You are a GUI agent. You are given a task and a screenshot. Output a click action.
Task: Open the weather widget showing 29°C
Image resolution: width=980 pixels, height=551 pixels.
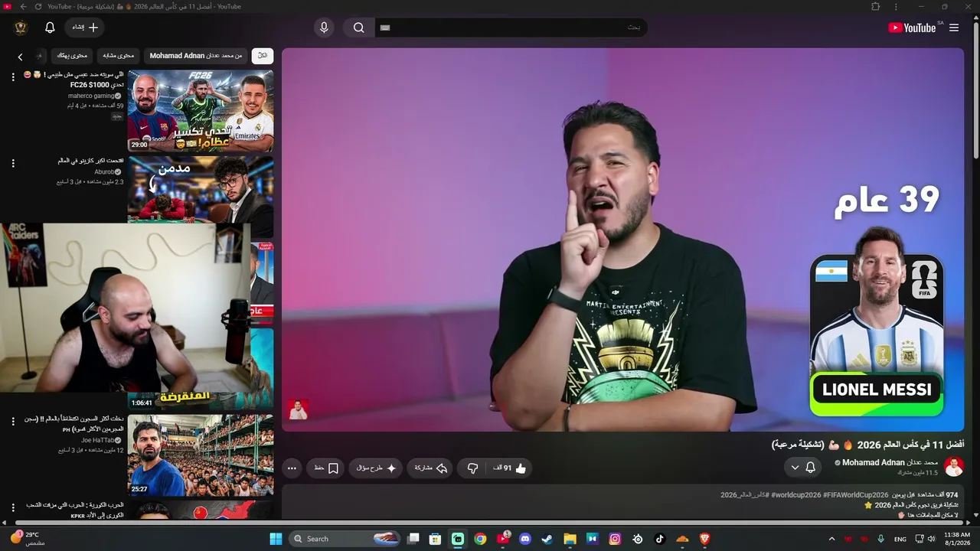[x=28, y=538]
